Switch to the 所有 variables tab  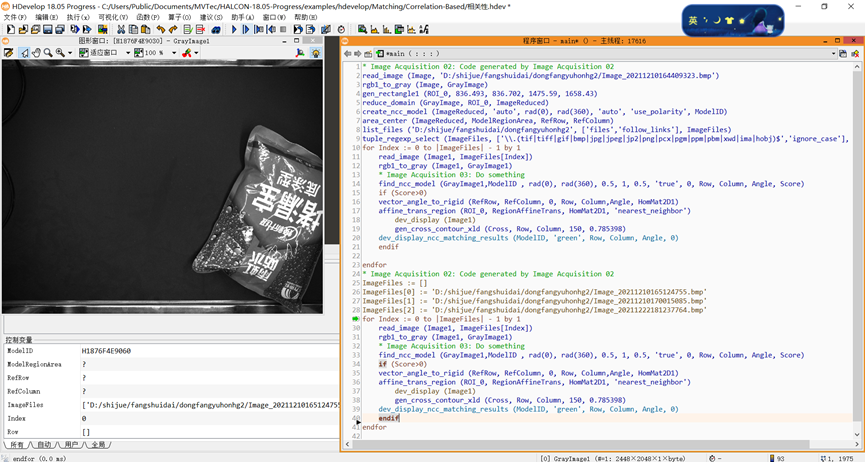pos(17,445)
